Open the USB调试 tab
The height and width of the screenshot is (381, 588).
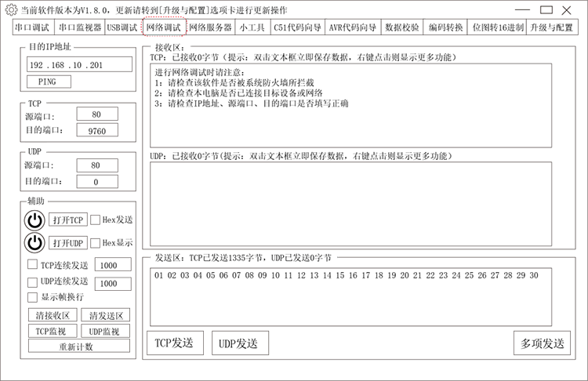tap(122, 27)
